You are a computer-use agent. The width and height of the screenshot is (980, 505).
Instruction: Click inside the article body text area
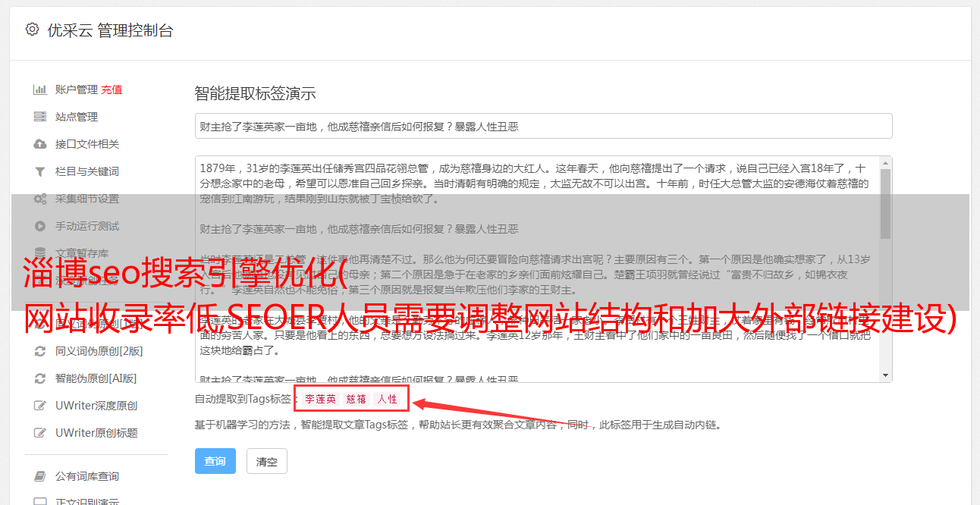click(537, 269)
